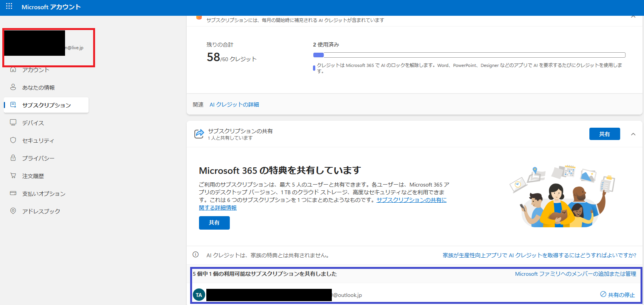Click the subscription icon beside サブスクリプション
Viewport: 644px width, 305px height.
13,105
